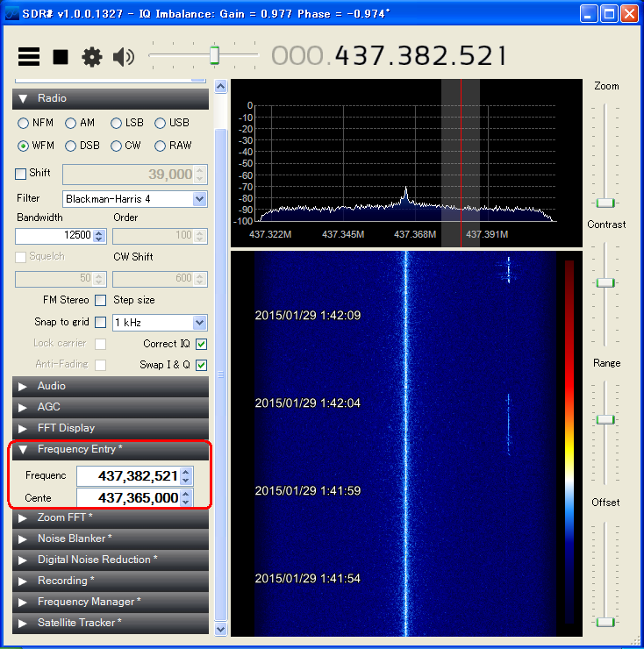Viewport: 644px width, 649px height.
Task: Uncheck the Correct IQ checkbox
Action: [201, 344]
